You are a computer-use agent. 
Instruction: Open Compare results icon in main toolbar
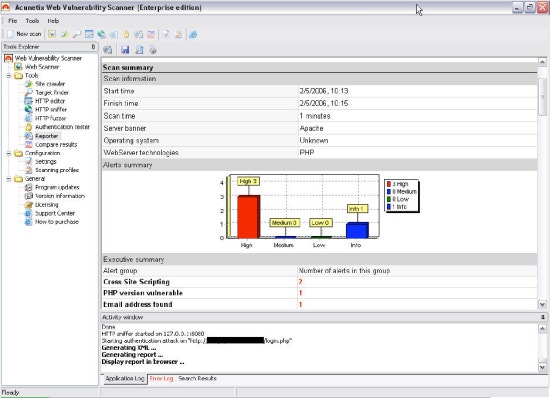(x=151, y=34)
